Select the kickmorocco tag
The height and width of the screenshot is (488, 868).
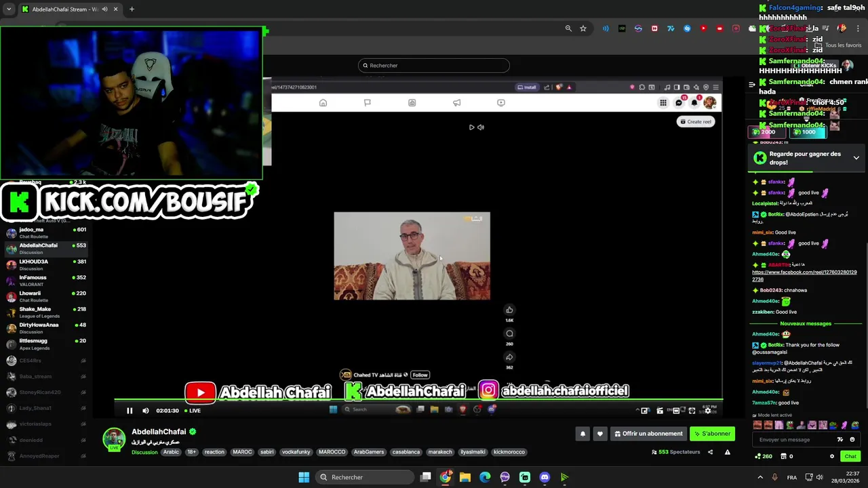[509, 452]
